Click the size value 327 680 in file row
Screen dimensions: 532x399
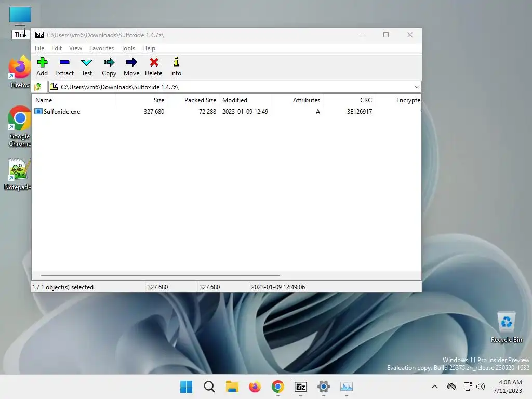154,112
